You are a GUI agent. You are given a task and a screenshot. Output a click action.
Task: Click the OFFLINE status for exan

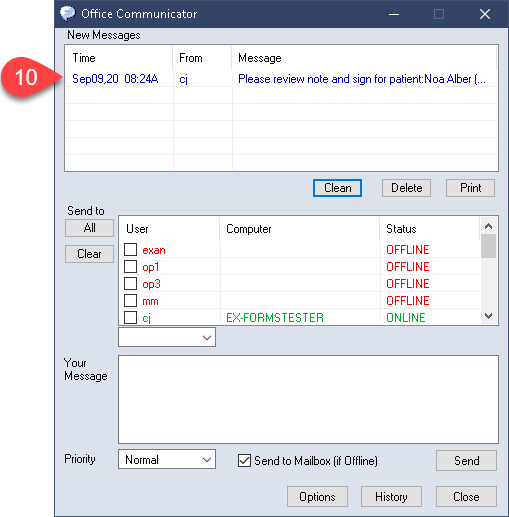408,250
